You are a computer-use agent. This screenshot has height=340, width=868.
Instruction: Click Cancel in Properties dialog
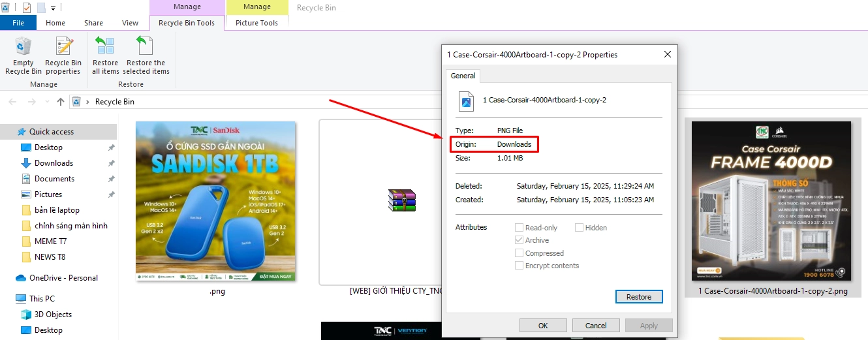coord(596,325)
